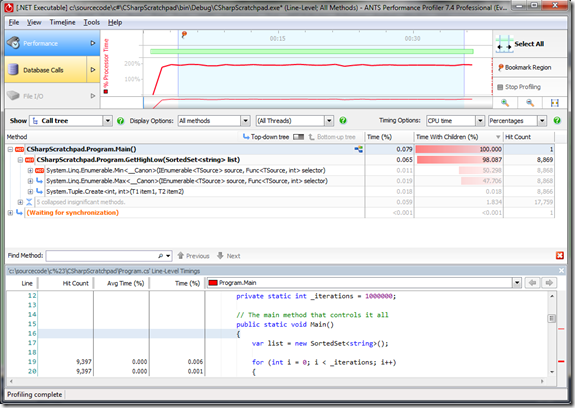
Task: Open the Help menu
Action: click(115, 22)
